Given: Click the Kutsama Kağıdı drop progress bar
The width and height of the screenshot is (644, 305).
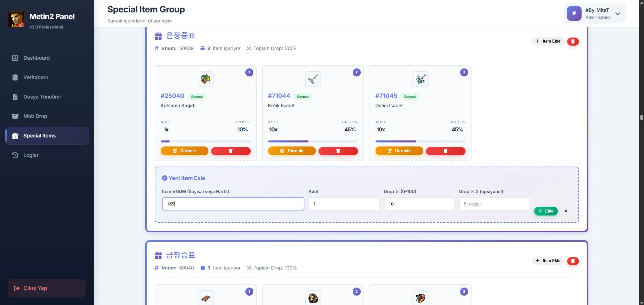Looking at the screenshot, I should point(205,141).
